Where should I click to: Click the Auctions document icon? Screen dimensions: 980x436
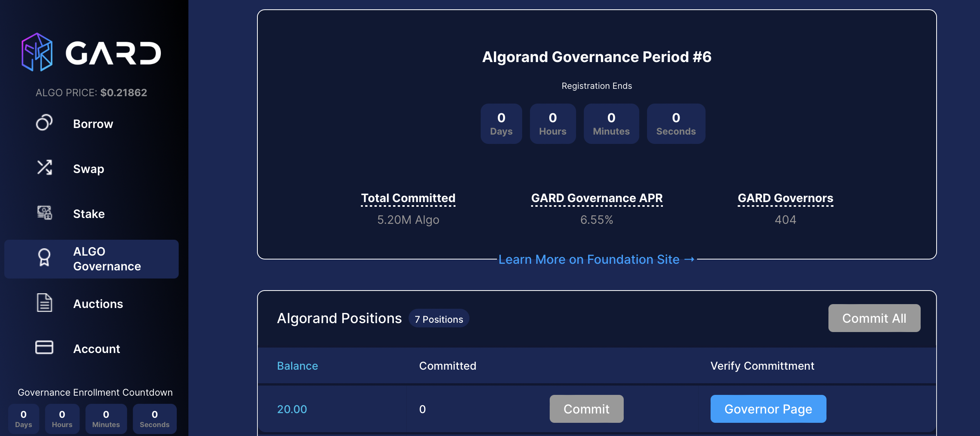pos(44,303)
